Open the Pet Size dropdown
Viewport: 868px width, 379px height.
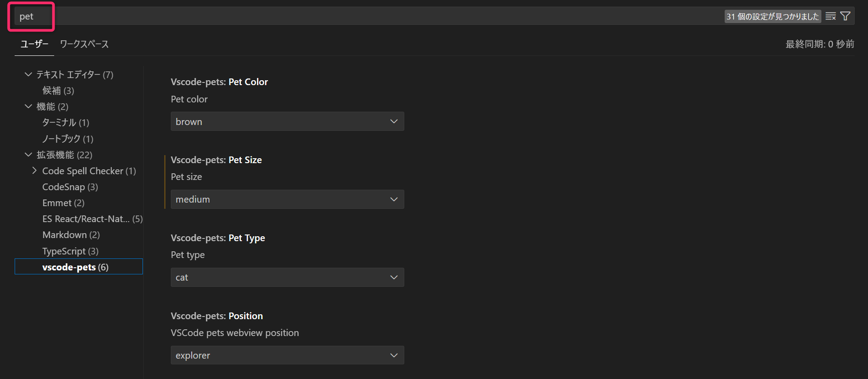click(287, 199)
